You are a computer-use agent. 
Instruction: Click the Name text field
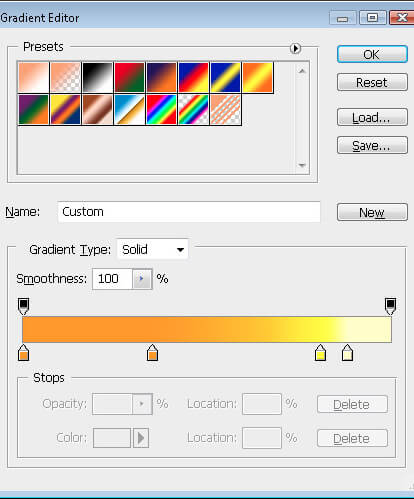click(x=189, y=212)
